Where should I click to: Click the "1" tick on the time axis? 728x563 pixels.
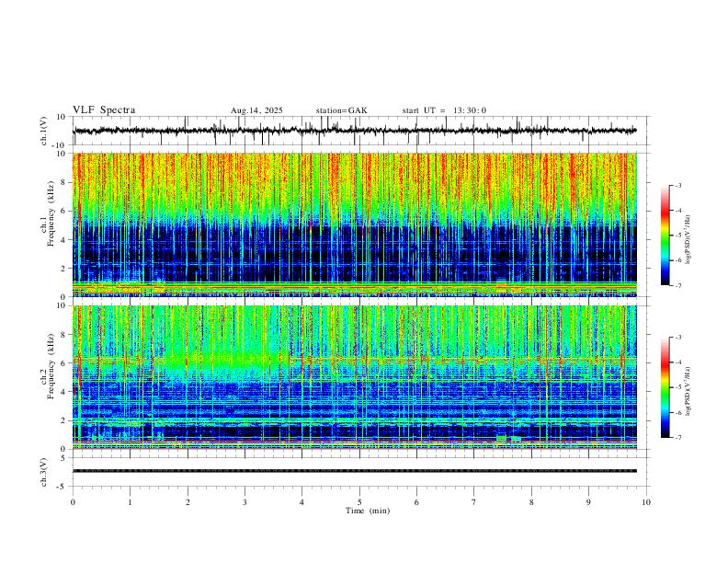[x=130, y=502]
